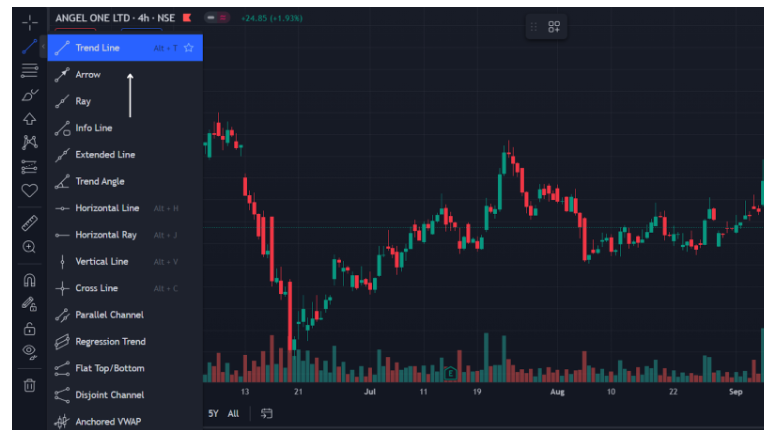Toggle hide all drawings eye icon

tap(29, 351)
